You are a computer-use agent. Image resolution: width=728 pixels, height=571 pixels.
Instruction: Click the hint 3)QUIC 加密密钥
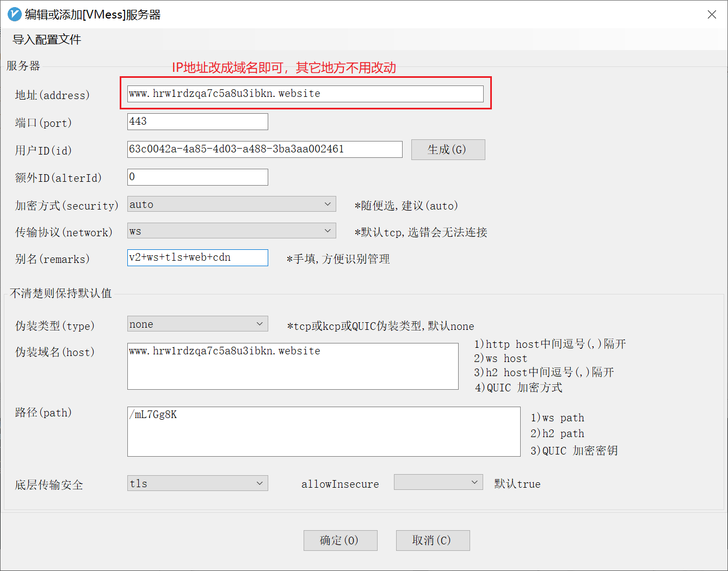574,451
